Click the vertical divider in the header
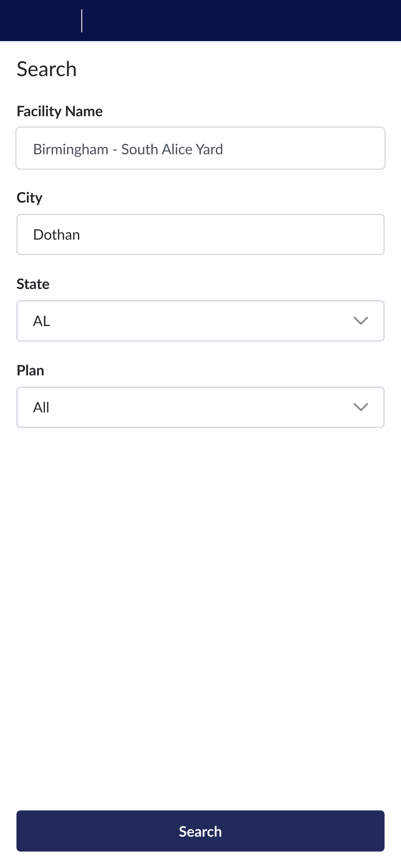 click(82, 21)
